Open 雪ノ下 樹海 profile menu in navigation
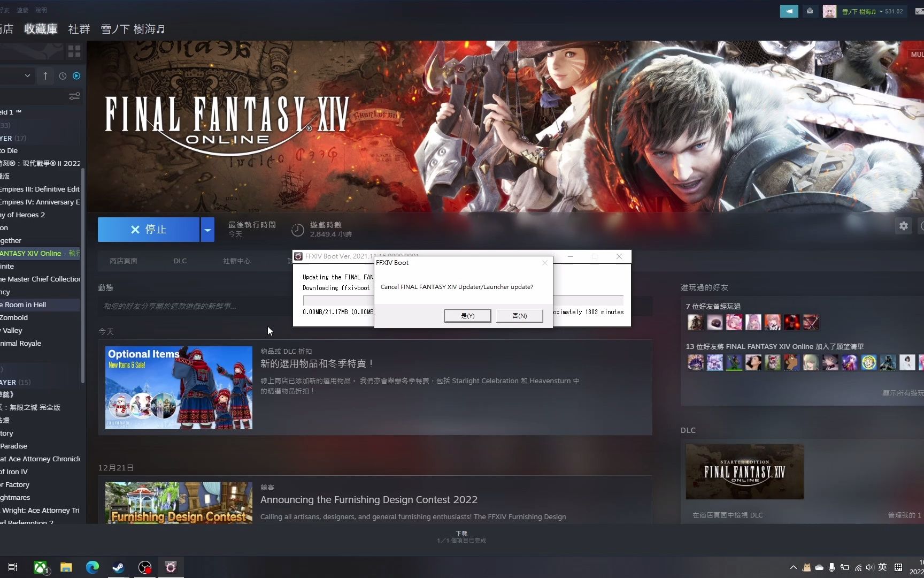 point(133,29)
